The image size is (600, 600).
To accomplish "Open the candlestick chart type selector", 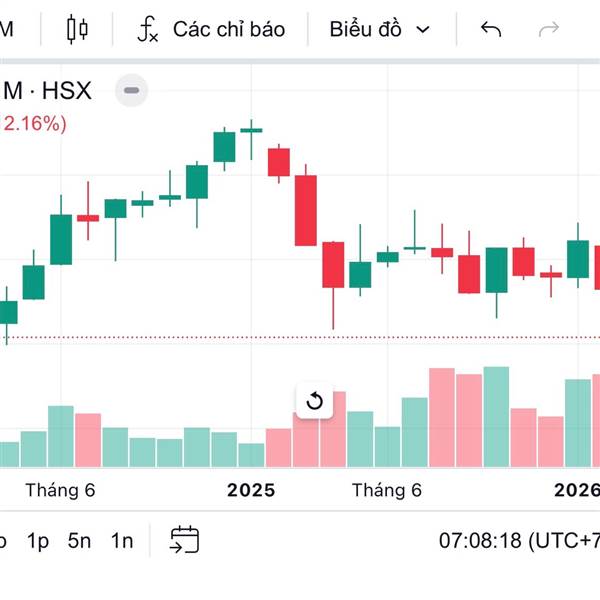I will tap(77, 29).
